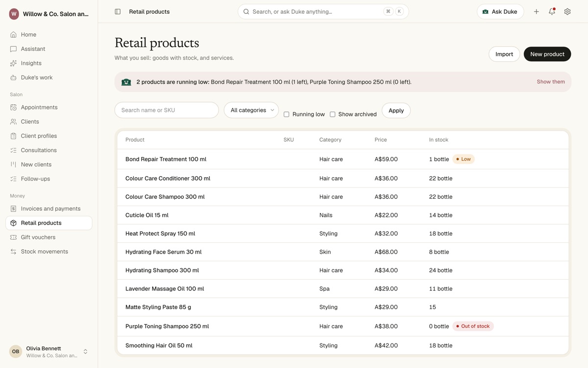Click the Product column header
This screenshot has width=588, height=368.
[135, 140]
